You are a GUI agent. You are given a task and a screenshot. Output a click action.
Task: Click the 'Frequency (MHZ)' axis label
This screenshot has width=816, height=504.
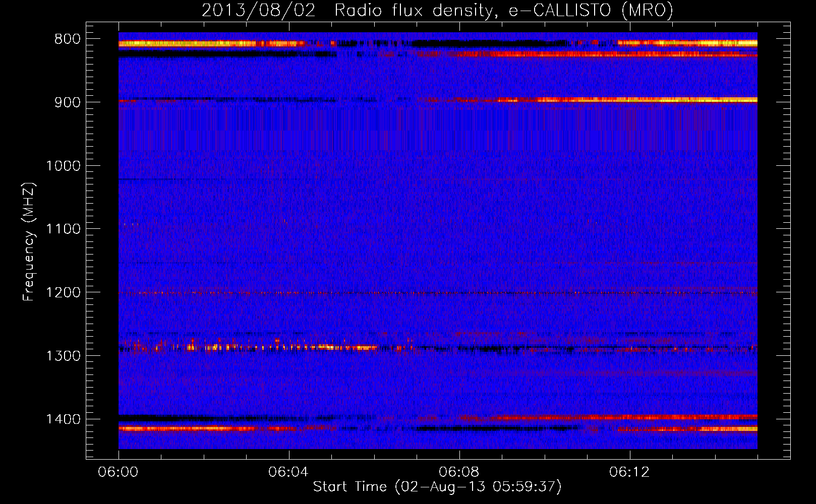pos(29,241)
